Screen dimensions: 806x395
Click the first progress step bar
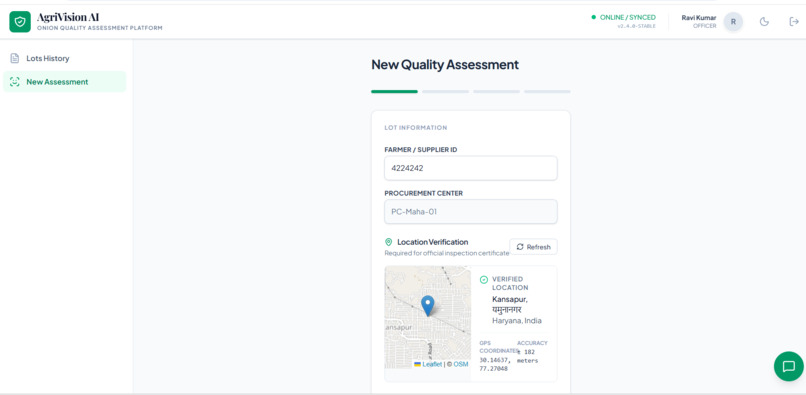394,92
